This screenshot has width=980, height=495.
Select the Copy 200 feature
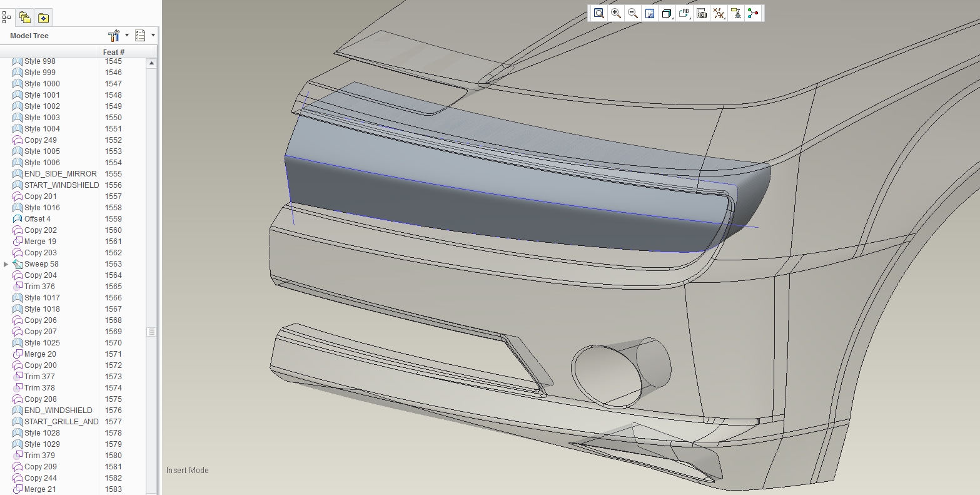41,365
